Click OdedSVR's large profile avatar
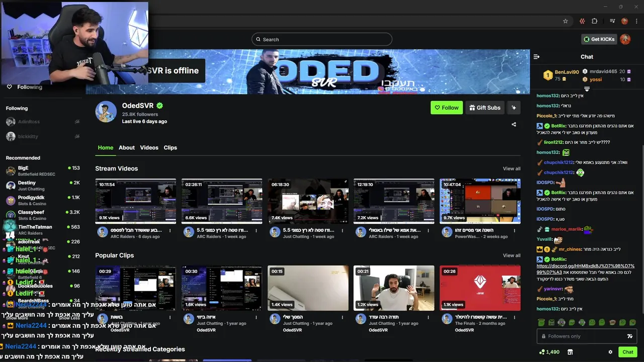This screenshot has width=644, height=362. click(x=106, y=112)
